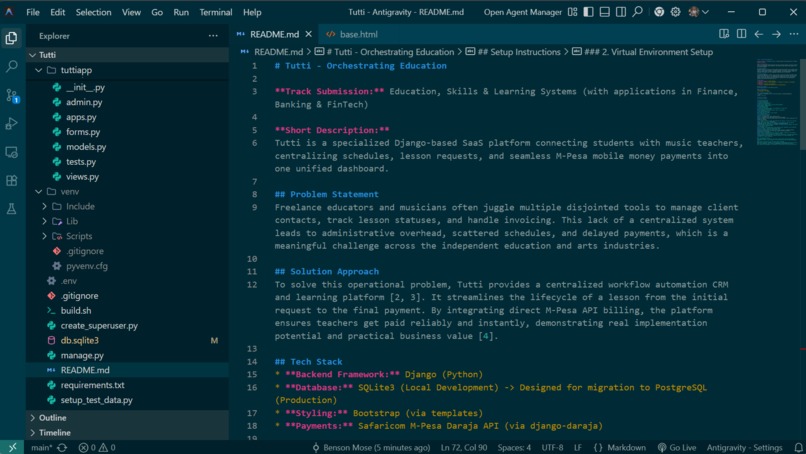Open the Run and Debug view
The image size is (806, 454).
coord(11,123)
